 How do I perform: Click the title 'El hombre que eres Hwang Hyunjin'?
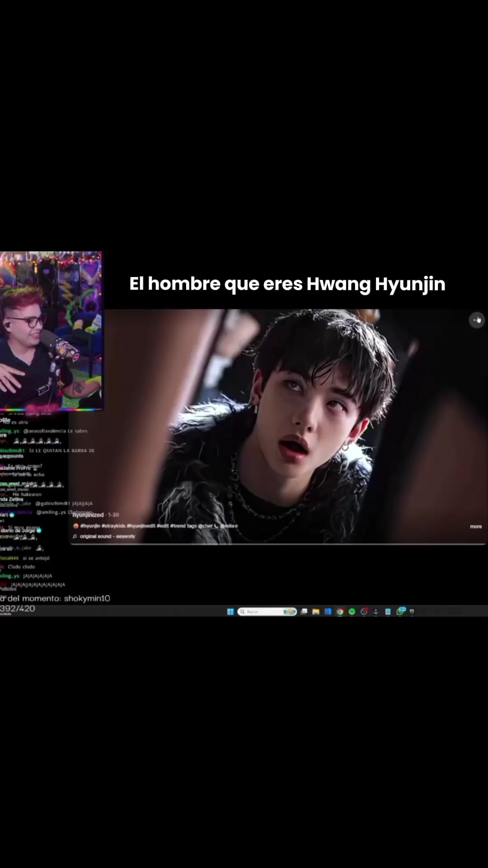287,284
